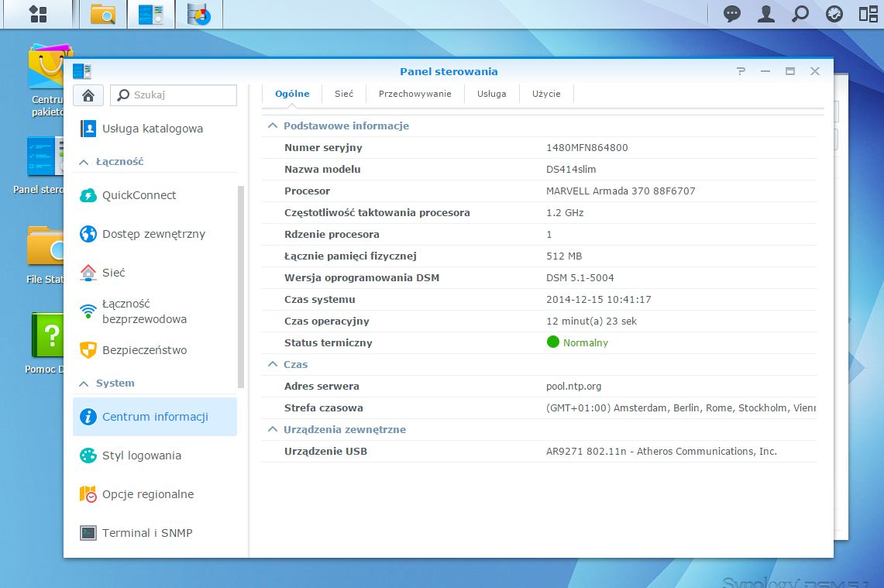
Task: Click the GMT+01:00 time zone value
Action: click(680, 408)
